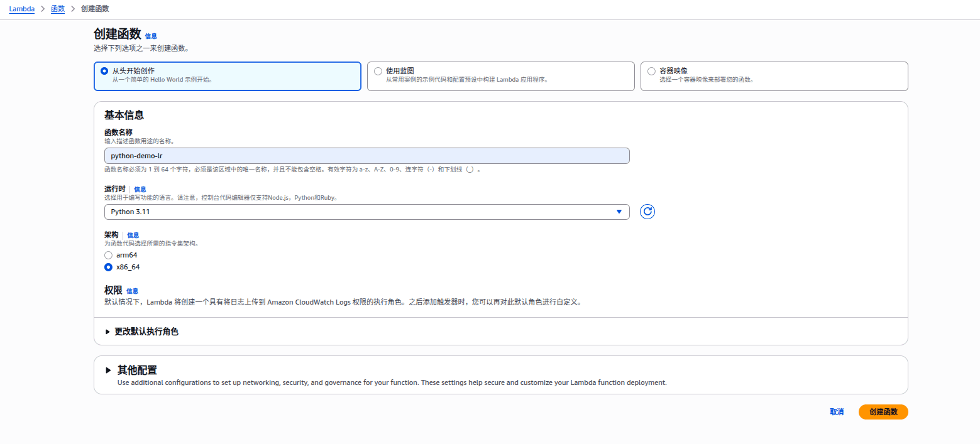Expand the 更改默认执行角色 section
Viewport: 980px width, 444px height.
[146, 332]
